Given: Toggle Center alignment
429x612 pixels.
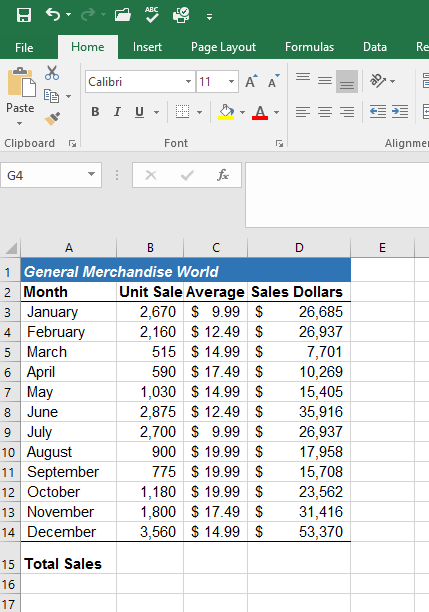Looking at the screenshot, I should pos(325,112).
